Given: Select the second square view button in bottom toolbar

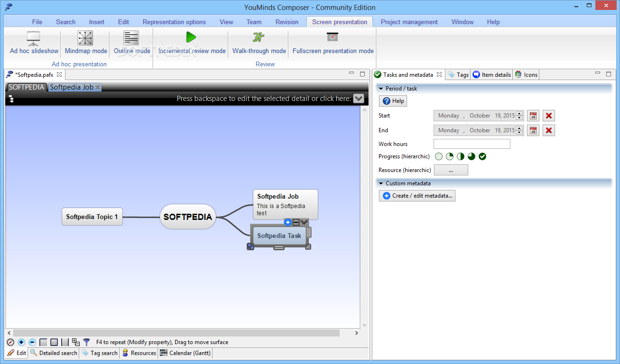Looking at the screenshot, I should pyautogui.click(x=54, y=342).
